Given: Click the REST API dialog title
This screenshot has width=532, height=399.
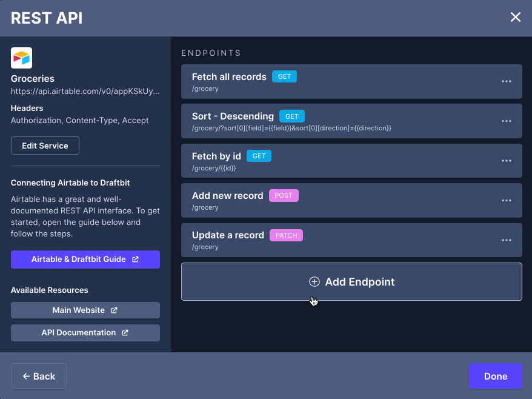Looking at the screenshot, I should pyautogui.click(x=47, y=18).
